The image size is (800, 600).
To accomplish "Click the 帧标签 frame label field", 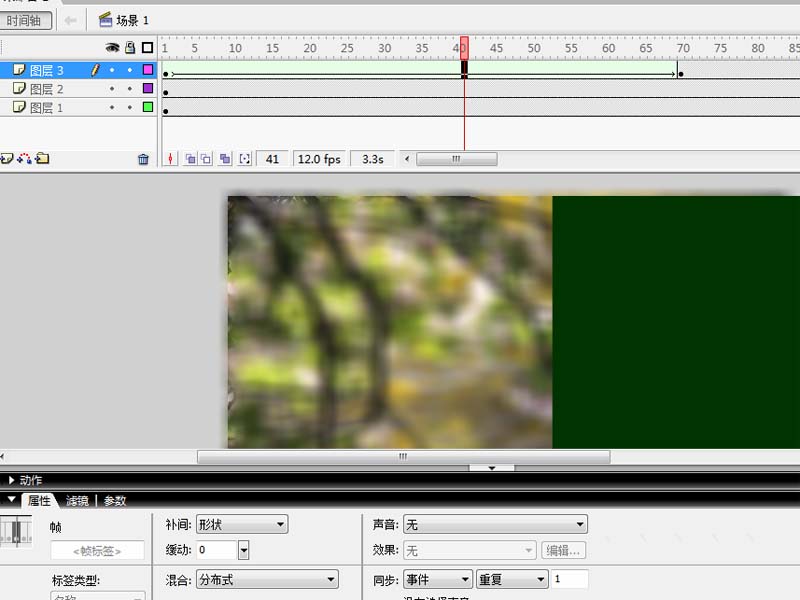I will 97,551.
